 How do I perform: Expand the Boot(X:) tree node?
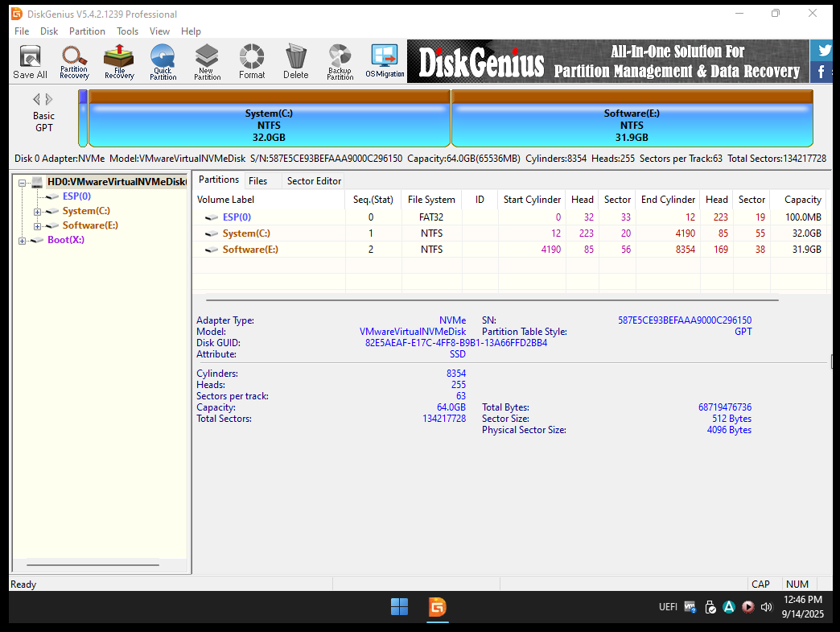(x=22, y=241)
